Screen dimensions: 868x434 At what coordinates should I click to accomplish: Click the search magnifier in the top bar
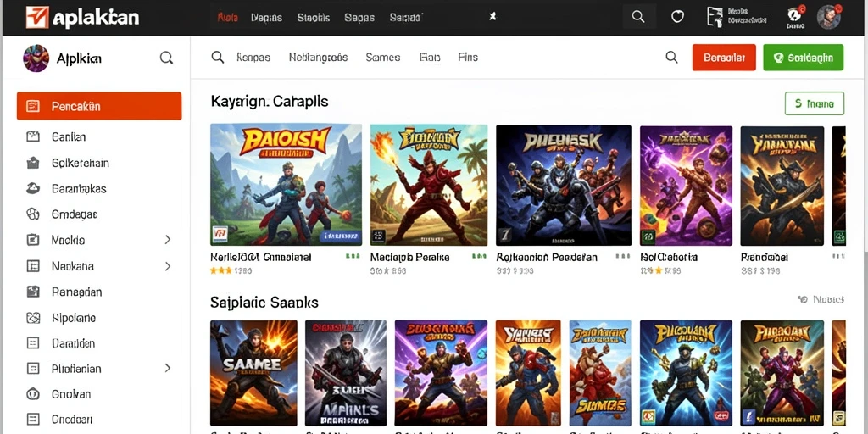click(x=638, y=17)
